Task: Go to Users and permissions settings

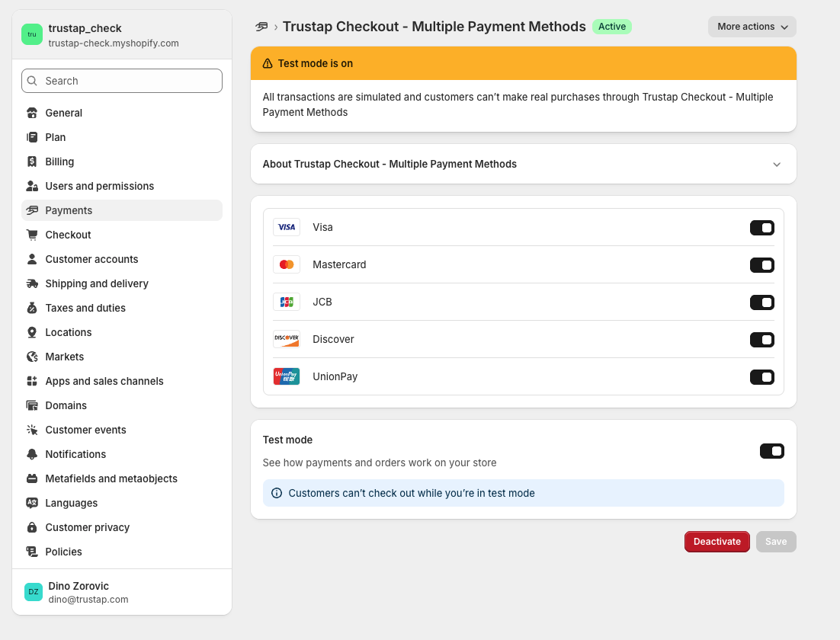Action: click(99, 186)
